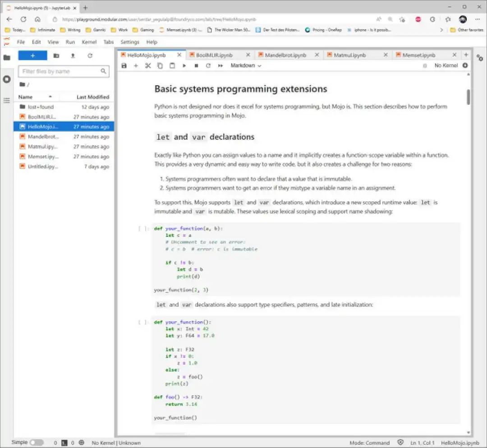Click Sort by Last Modified header

(93, 97)
